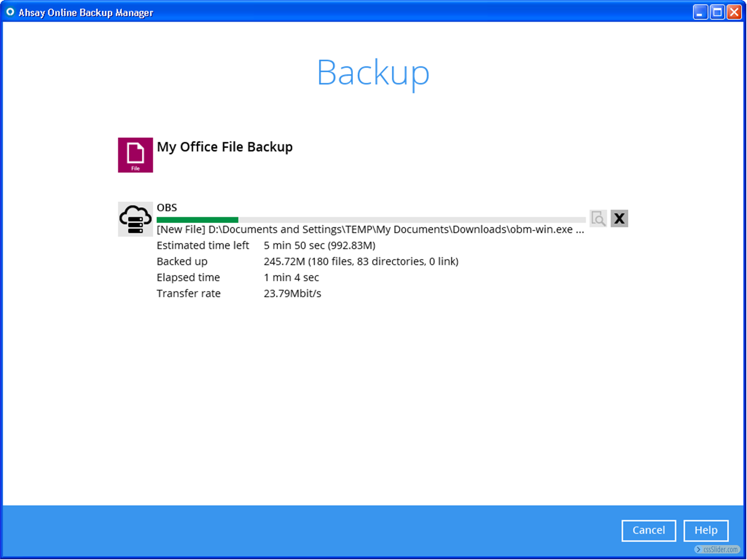Image resolution: width=747 pixels, height=560 pixels.
Task: Click the 1 min 4 sec value
Action: click(291, 278)
